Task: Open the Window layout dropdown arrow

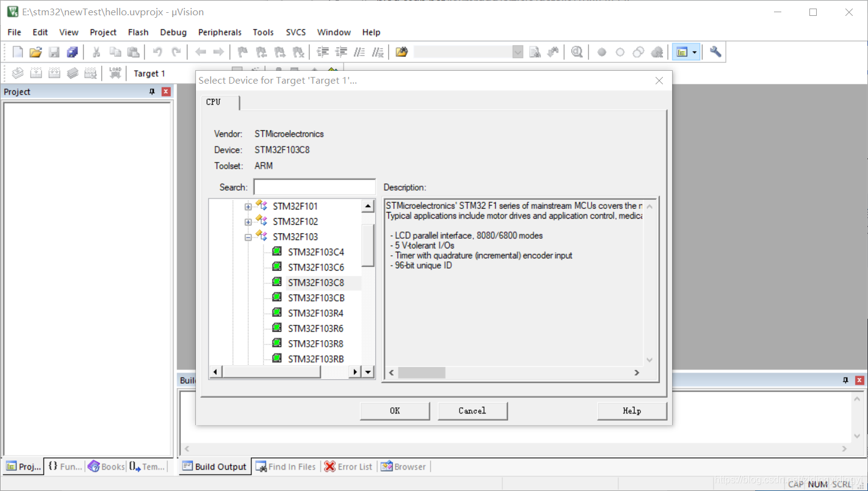Action: [694, 52]
